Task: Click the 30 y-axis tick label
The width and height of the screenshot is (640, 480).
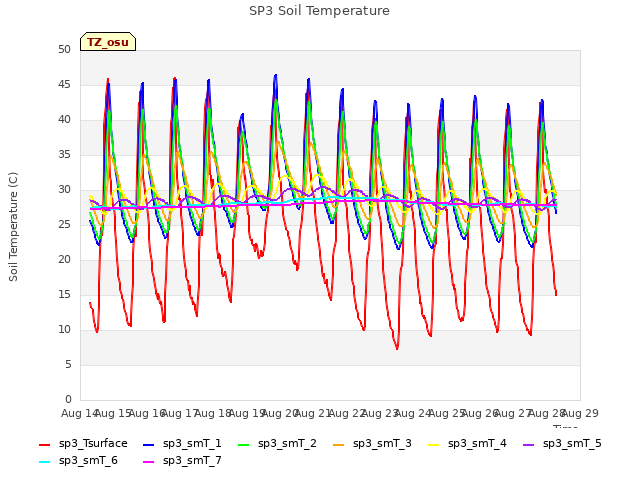Action: [64, 190]
